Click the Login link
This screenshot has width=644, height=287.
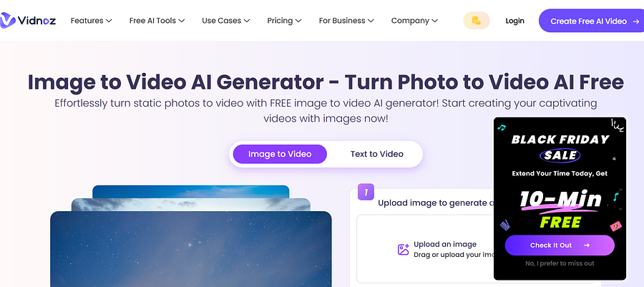[514, 21]
